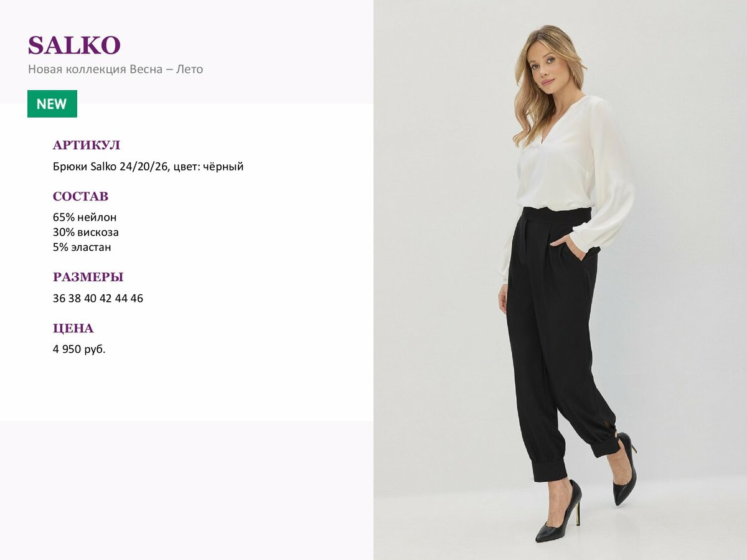Viewport: 747px width, 560px height.
Task: Select the subtitle Новая коллекция Весна – Лето
Action: pos(115,69)
